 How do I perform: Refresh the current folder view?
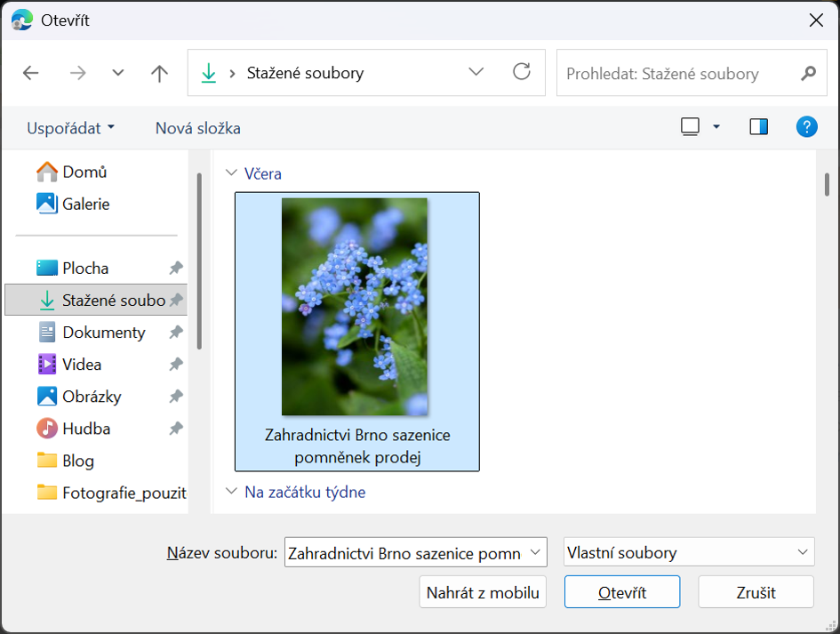tap(522, 73)
